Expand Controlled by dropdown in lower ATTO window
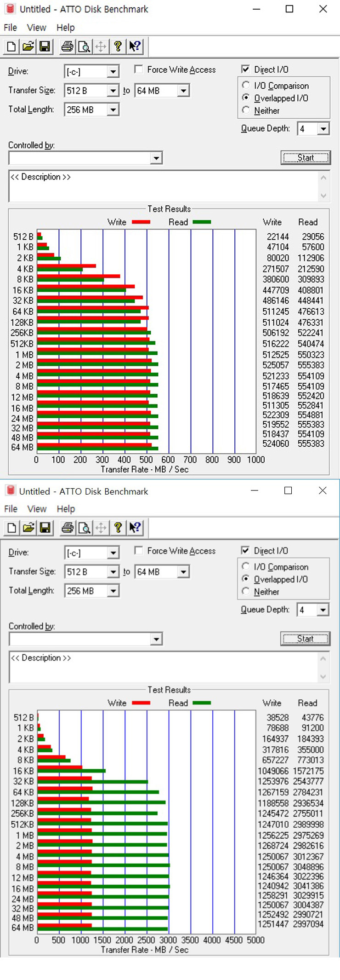Viewport: 340px width, 980px height. tap(157, 639)
